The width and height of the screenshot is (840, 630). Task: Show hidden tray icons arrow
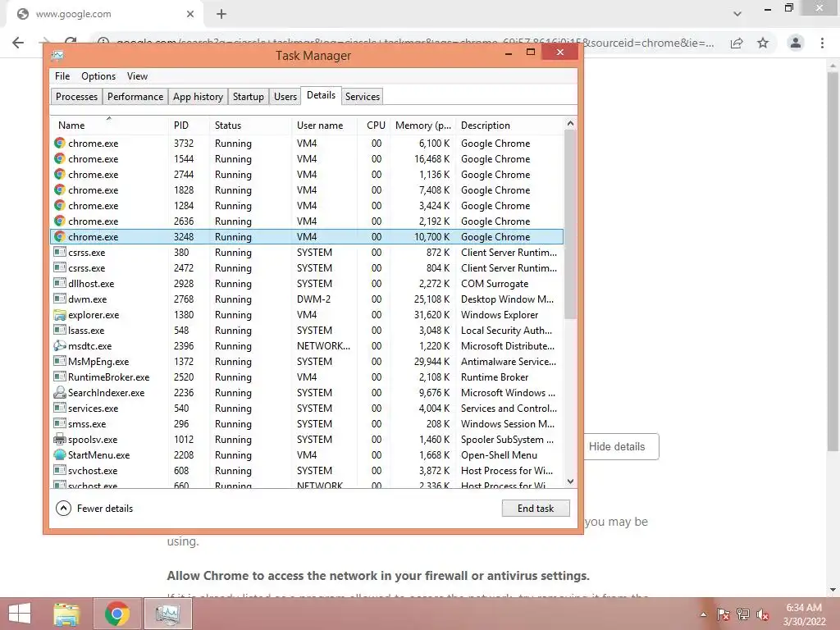[x=703, y=614]
